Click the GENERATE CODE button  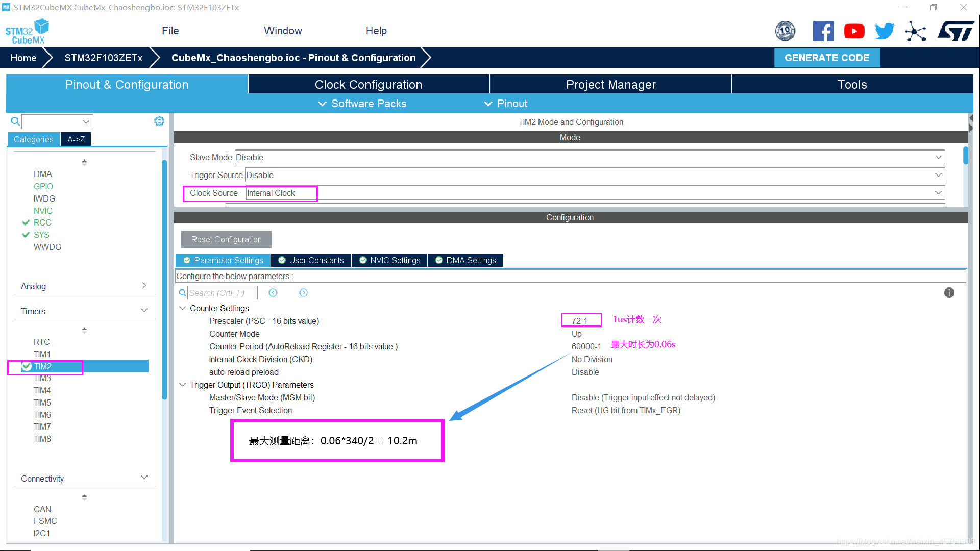pos(827,58)
